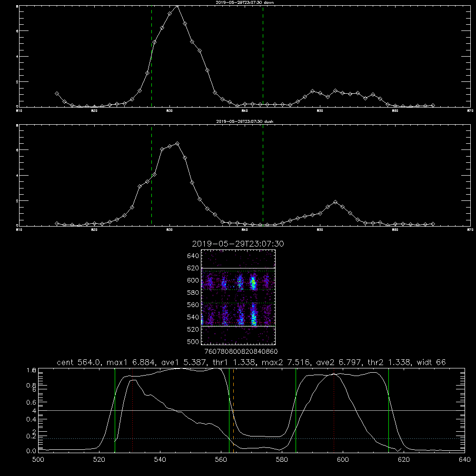This screenshot has width=476, height=476.
Task: Click the leftmost solid green line in bottom plot
Action: pyautogui.click(x=115, y=410)
